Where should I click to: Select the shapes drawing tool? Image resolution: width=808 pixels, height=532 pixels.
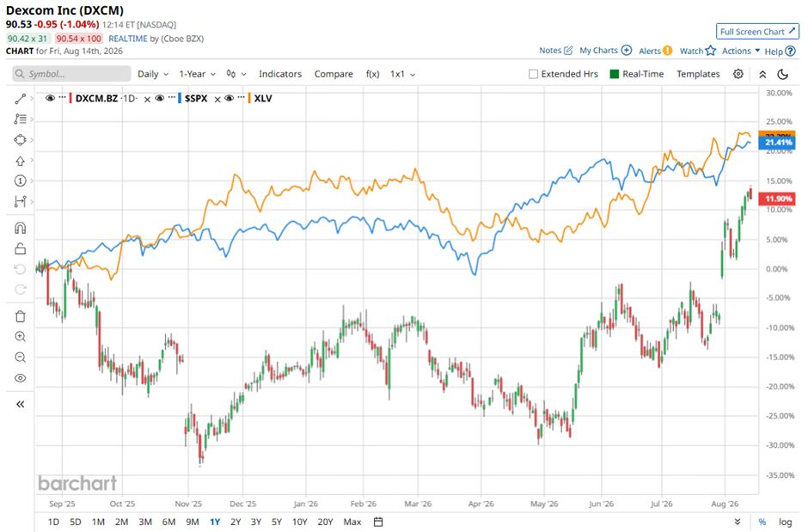coord(20,139)
